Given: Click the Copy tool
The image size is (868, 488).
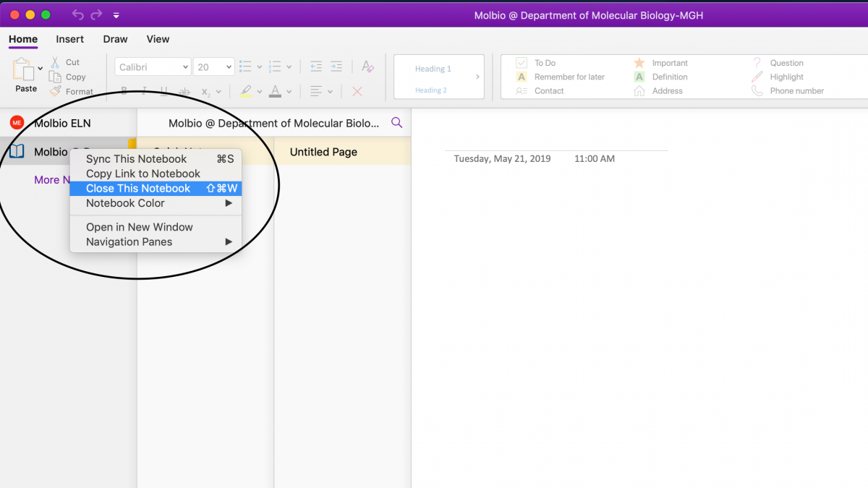Looking at the screenshot, I should (x=67, y=77).
